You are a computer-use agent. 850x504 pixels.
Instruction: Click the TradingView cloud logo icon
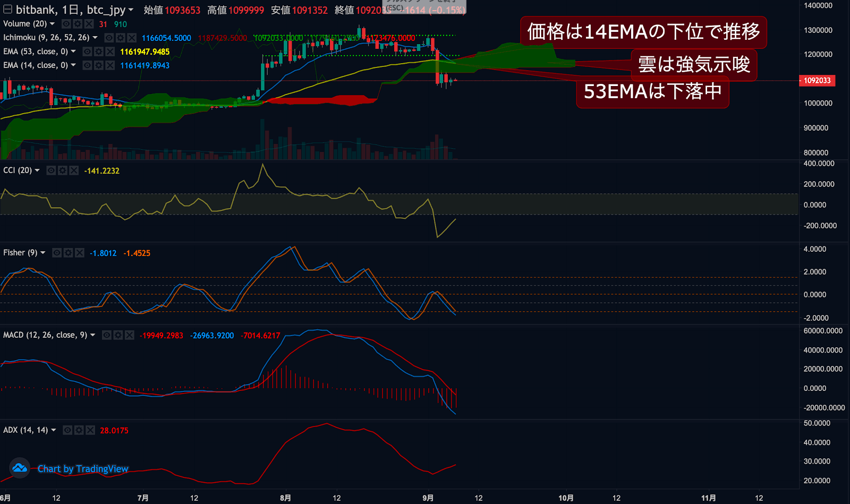[20, 468]
